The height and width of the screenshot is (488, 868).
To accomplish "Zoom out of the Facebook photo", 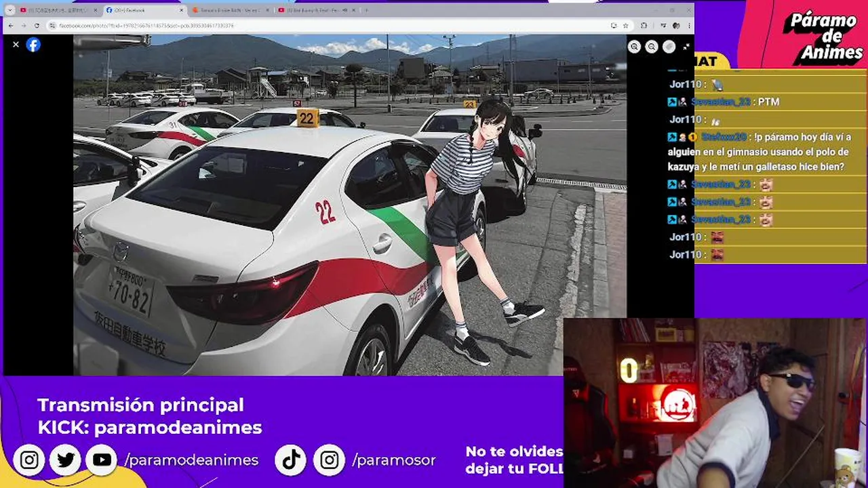I will [x=652, y=47].
